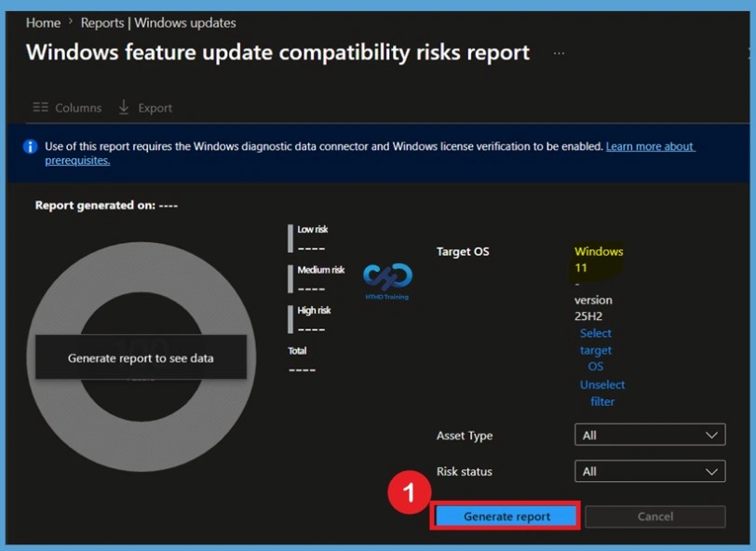The height and width of the screenshot is (551, 756).
Task: Click the Export toolbar label
Action: (155, 108)
